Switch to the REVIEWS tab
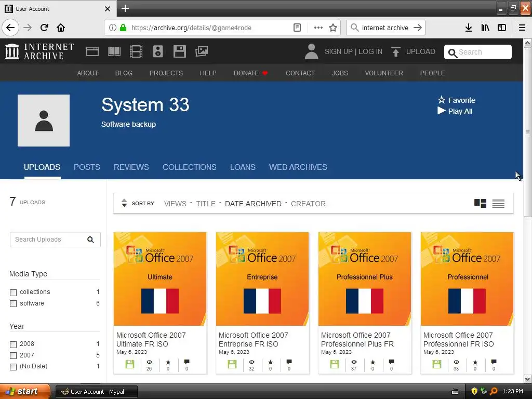 click(131, 167)
